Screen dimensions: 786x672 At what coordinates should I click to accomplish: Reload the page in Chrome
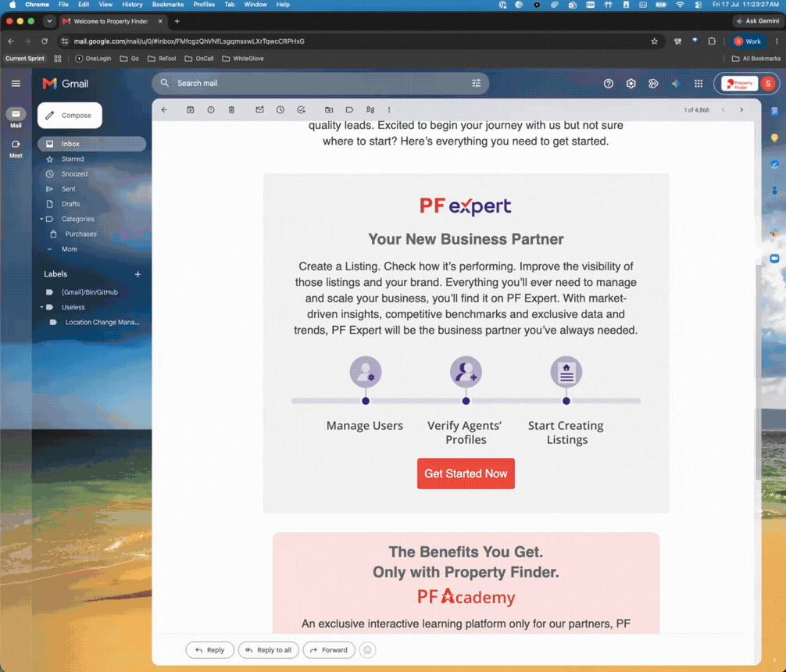coord(45,41)
